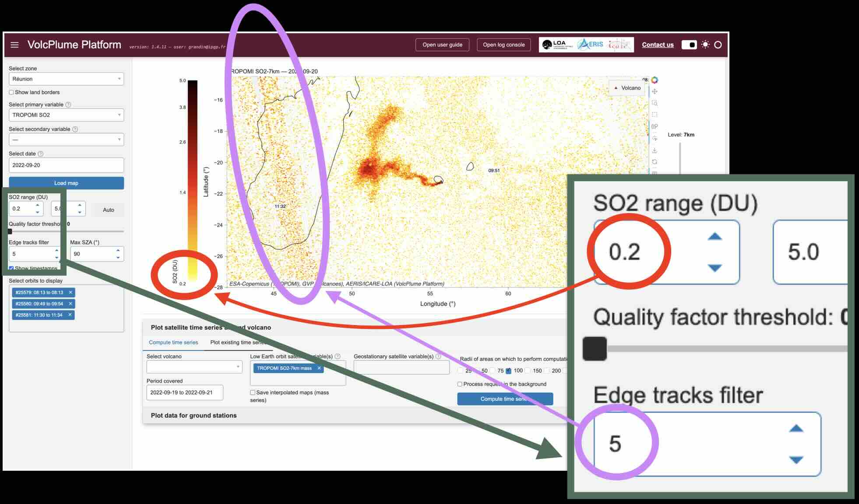This screenshot has width=859, height=504.
Task: Click the Save plot download icon
Action: pyautogui.click(x=655, y=150)
